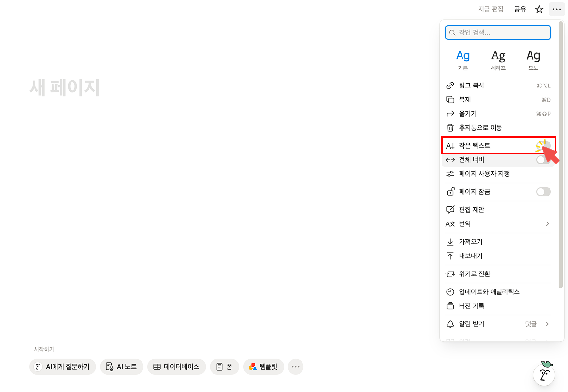Toggle the 전체 너비 switch
Image resolution: width=568 pixels, height=392 pixels.
tap(543, 159)
